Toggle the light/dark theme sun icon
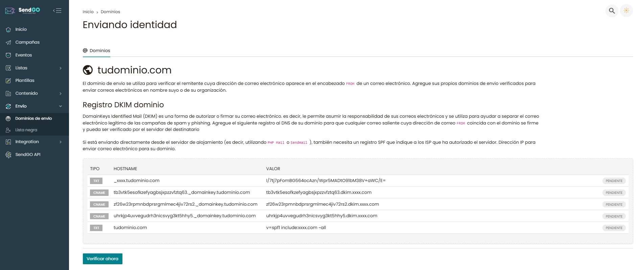The width and height of the screenshot is (644, 270). [x=626, y=11]
